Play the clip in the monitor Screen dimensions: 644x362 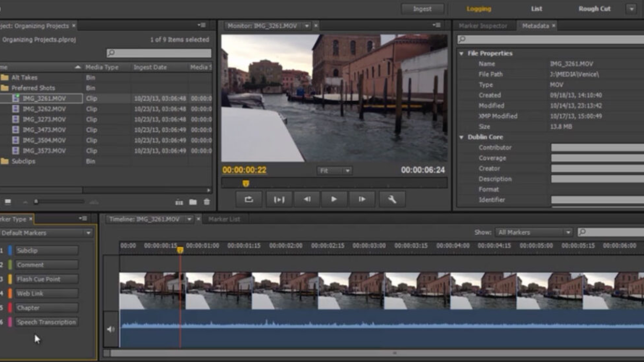[x=334, y=199]
